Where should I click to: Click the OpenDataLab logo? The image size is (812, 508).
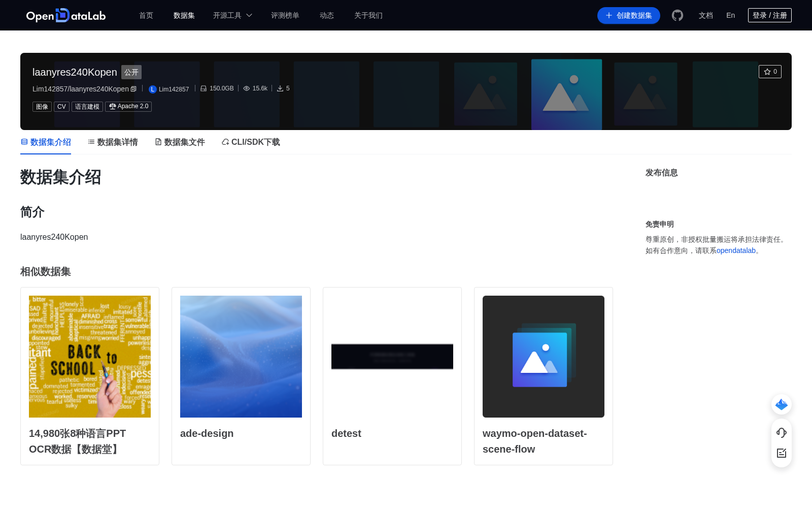pyautogui.click(x=66, y=15)
